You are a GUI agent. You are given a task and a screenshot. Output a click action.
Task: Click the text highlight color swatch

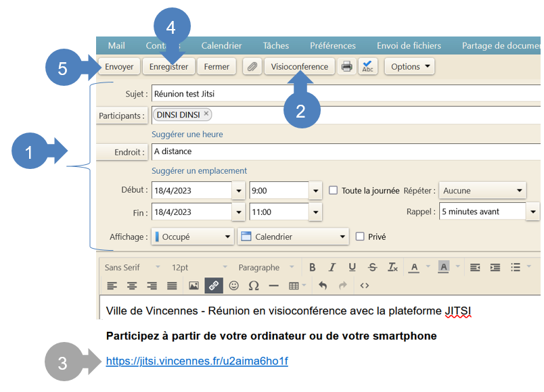[443, 268]
